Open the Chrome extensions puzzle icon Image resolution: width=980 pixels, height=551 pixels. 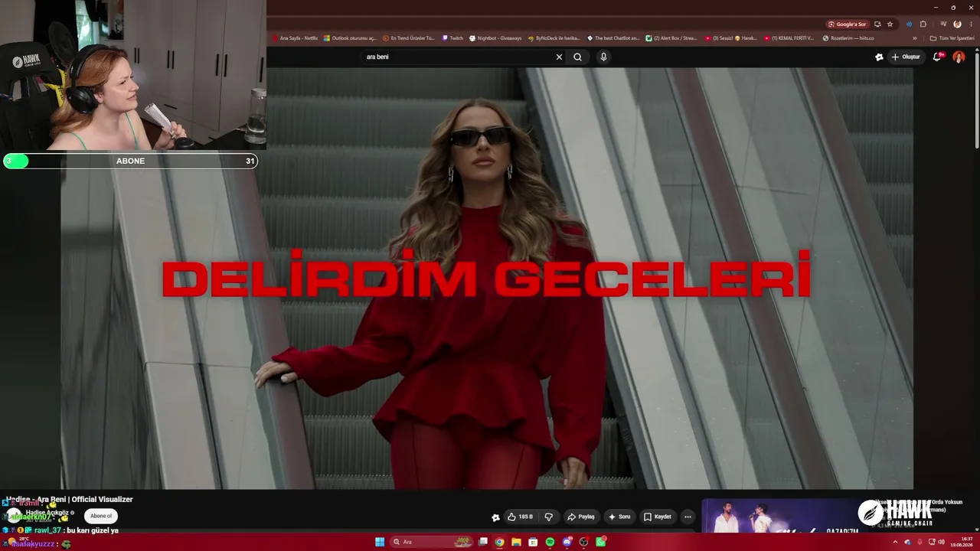coord(923,24)
